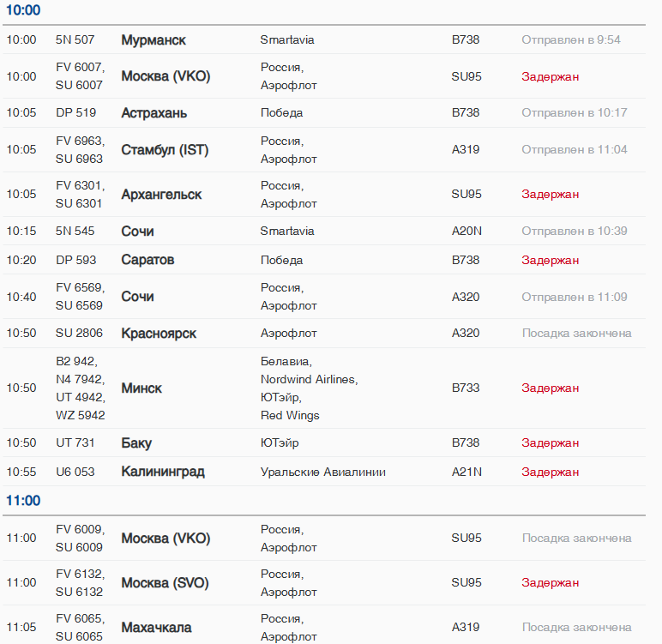Screen dimensions: 662x644
Task: Open the Архангельск flight details
Action: pos(161,195)
